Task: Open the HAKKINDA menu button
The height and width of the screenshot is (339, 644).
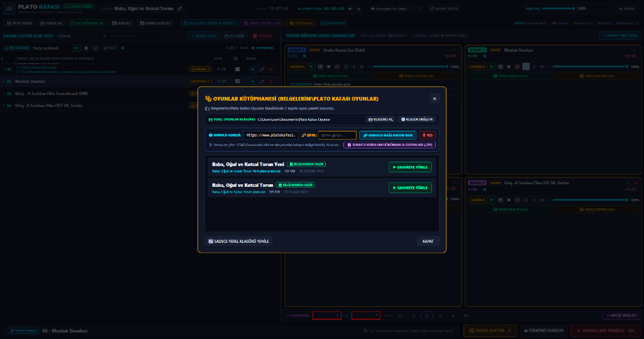Action: [x=333, y=23]
